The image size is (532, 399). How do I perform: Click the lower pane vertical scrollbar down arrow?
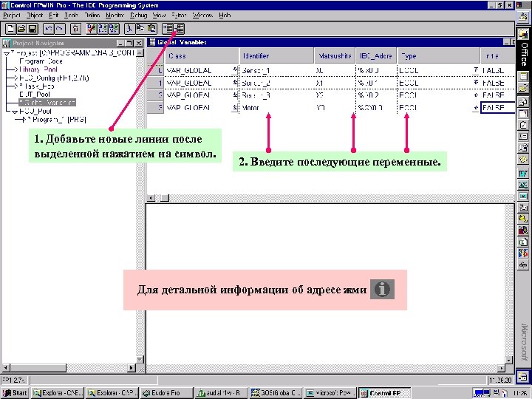(509, 360)
